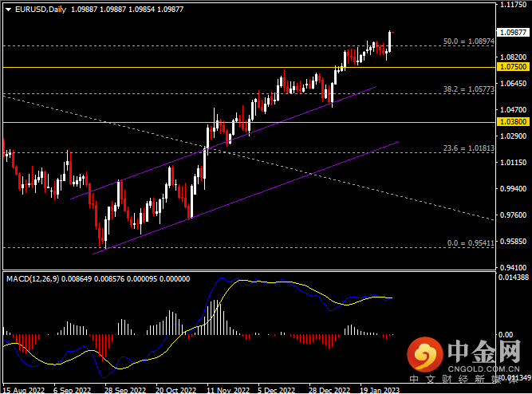532x394 pixels.
Task: Select the yellow 1.07500 price level tag
Action: point(511,68)
